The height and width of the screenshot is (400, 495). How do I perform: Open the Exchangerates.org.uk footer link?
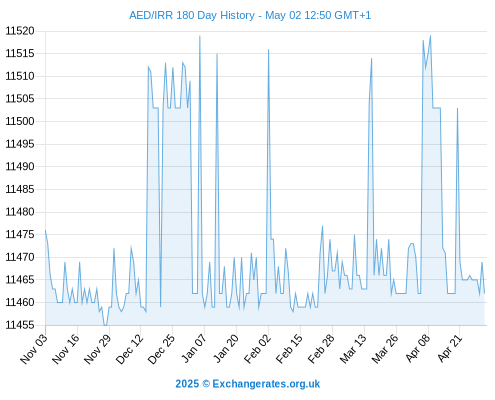[x=266, y=384]
